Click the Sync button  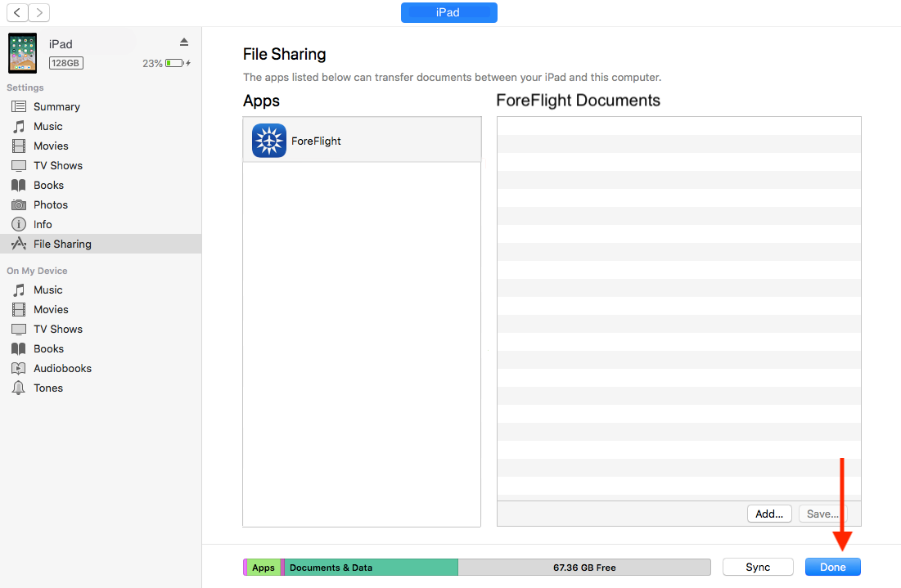pyautogui.click(x=758, y=567)
